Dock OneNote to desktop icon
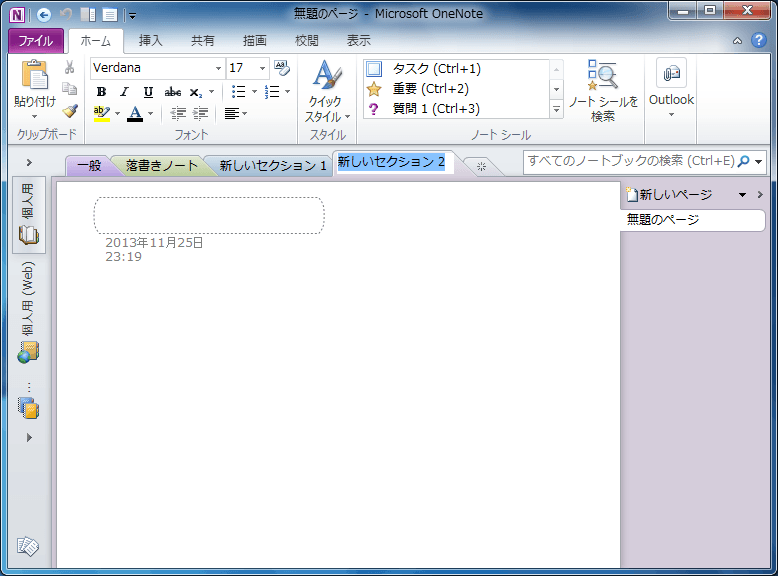This screenshot has height=576, width=778. point(88,15)
